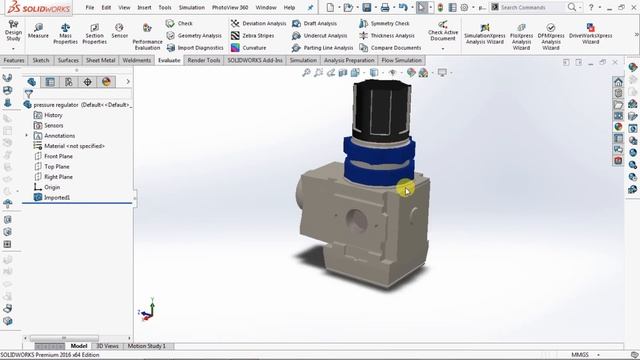Select the Measure tool
This screenshot has height=360, width=640.
[x=38, y=31]
